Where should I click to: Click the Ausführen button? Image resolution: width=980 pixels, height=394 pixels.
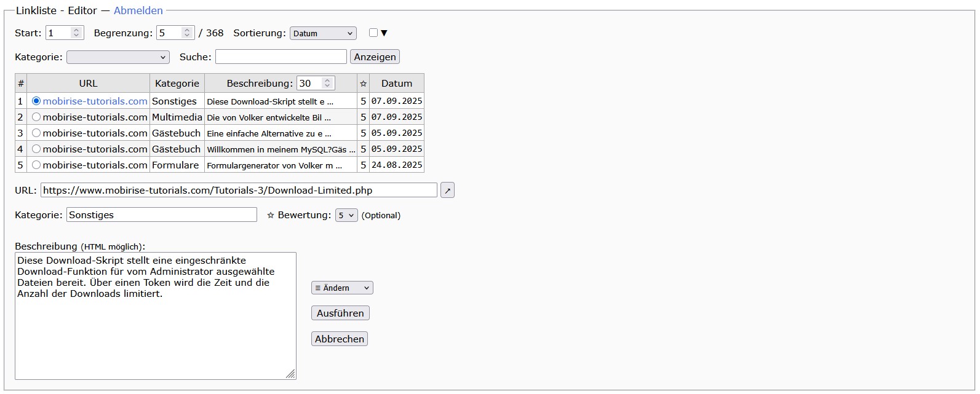coord(340,313)
